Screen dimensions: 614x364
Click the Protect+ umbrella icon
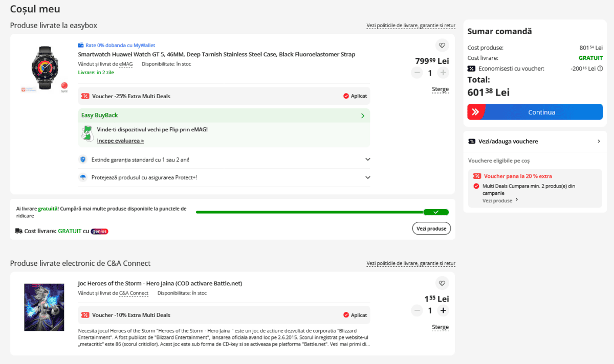tap(83, 177)
